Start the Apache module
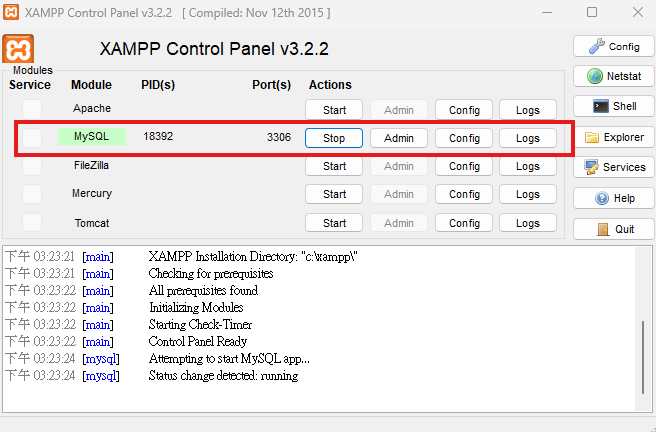 tap(334, 110)
